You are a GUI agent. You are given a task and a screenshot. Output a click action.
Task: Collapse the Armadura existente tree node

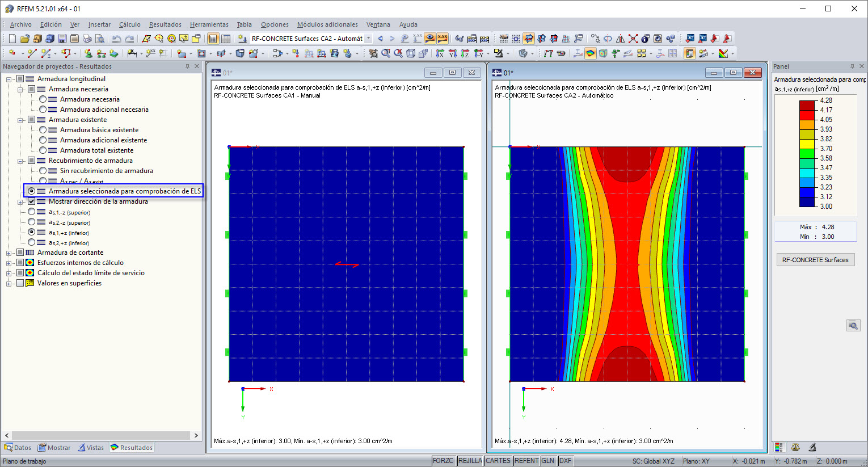[20, 120]
